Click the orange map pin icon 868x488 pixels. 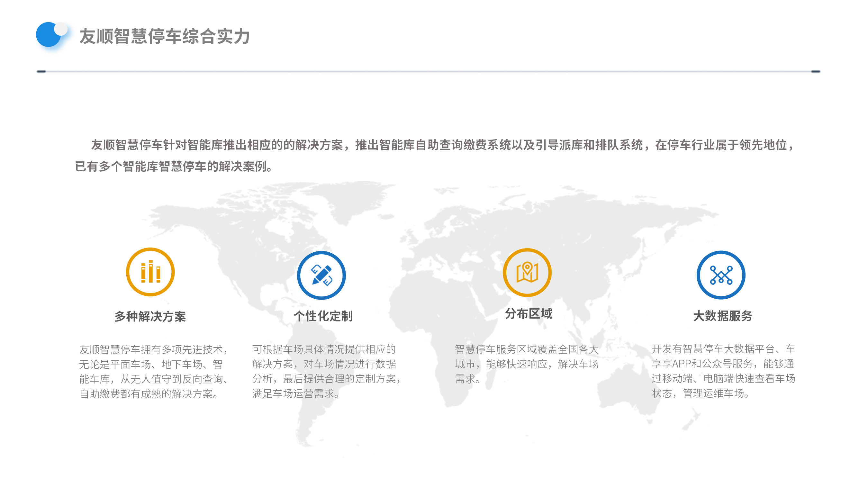pyautogui.click(x=527, y=272)
